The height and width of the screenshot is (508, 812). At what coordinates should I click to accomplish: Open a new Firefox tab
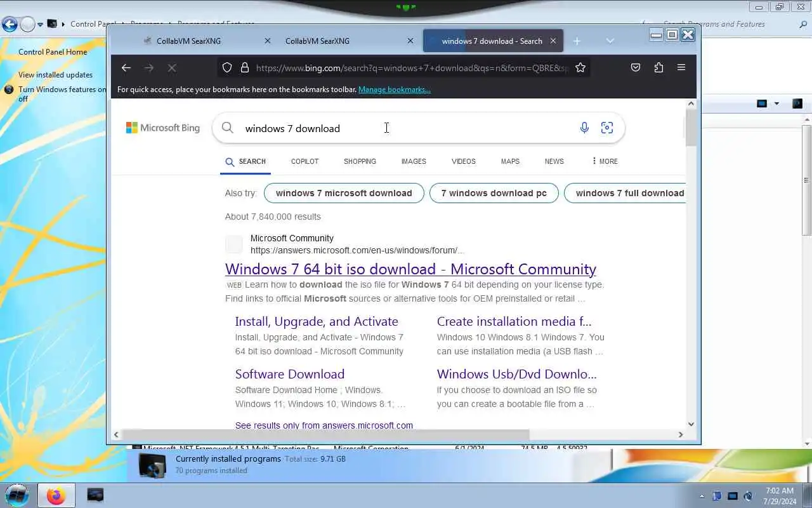tap(577, 41)
